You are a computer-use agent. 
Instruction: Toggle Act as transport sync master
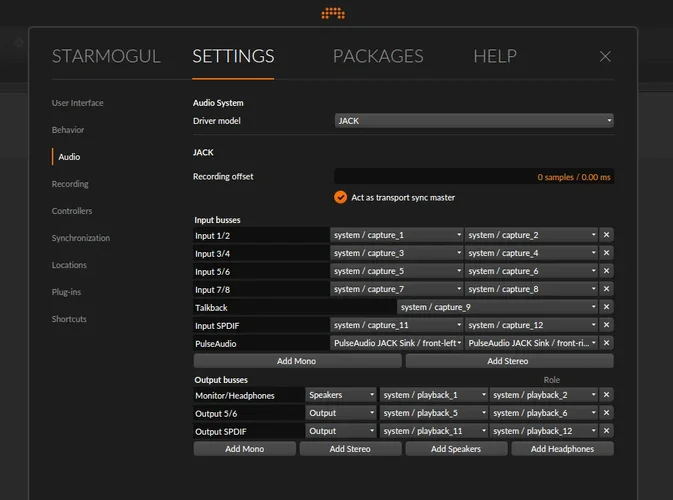[341, 197]
